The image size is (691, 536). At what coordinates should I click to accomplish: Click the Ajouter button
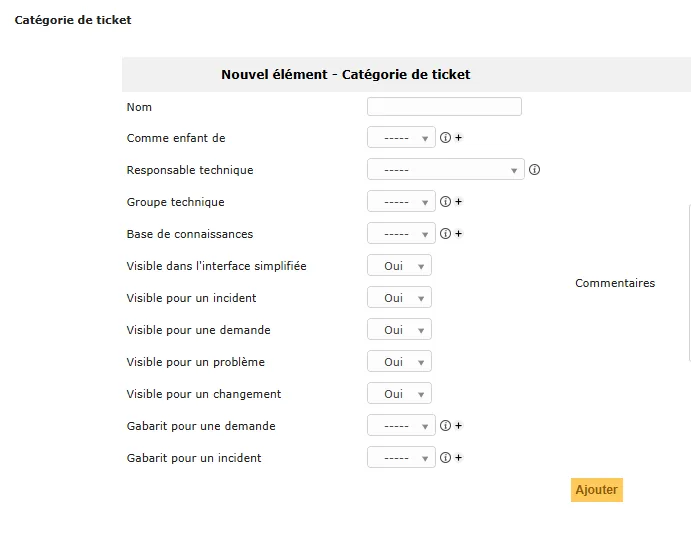[597, 490]
